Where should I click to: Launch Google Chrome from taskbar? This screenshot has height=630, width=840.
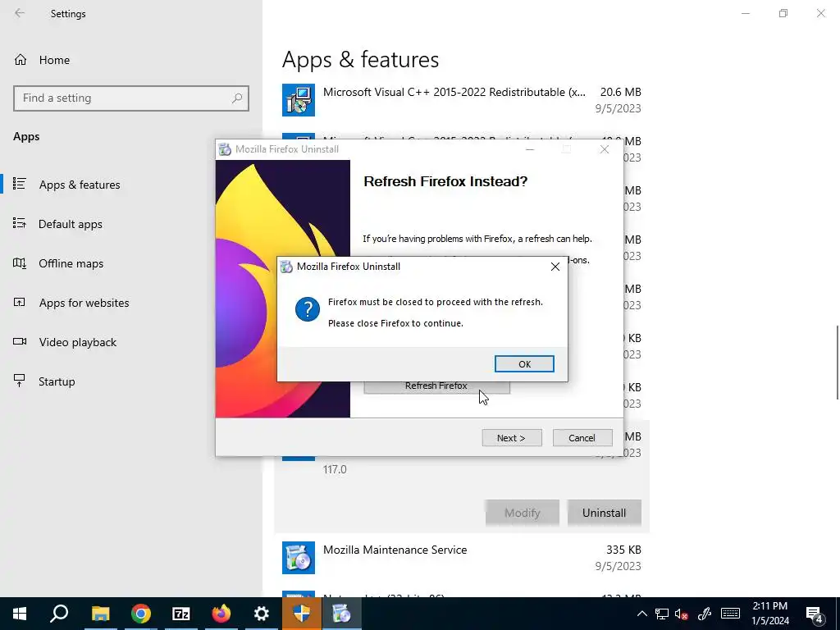coord(141,614)
